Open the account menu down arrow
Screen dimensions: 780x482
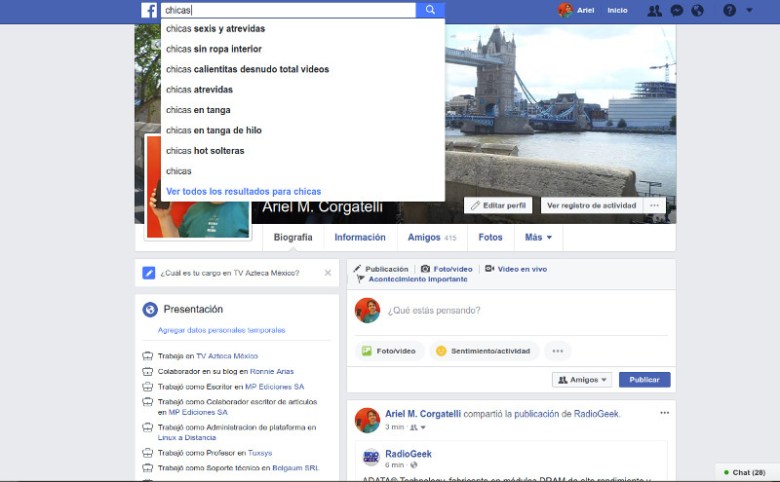750,10
